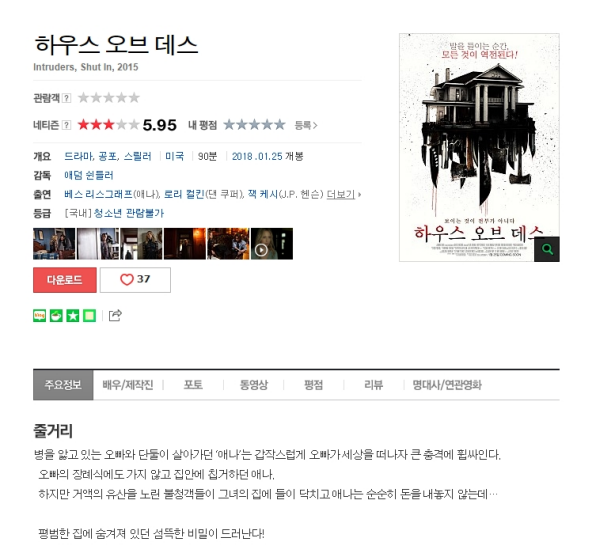This screenshot has width=600, height=549.
Task: Switch to the 배우/제작진 tab
Action: pos(128,385)
